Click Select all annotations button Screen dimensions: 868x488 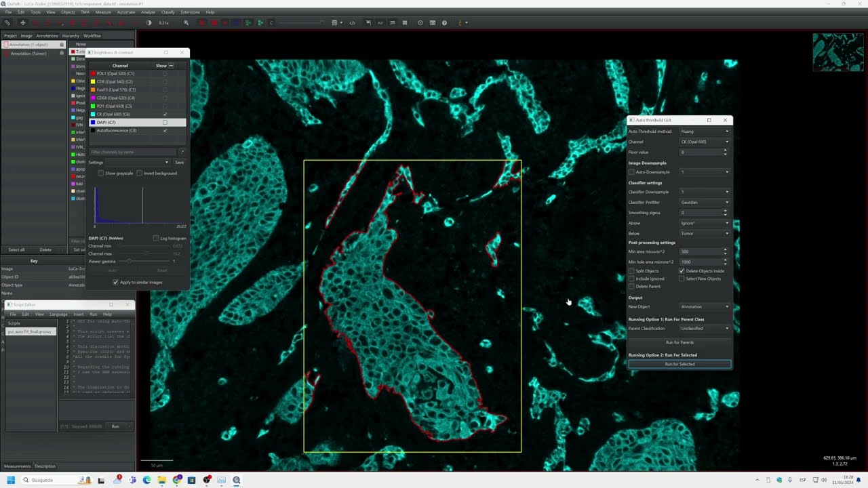click(16, 249)
